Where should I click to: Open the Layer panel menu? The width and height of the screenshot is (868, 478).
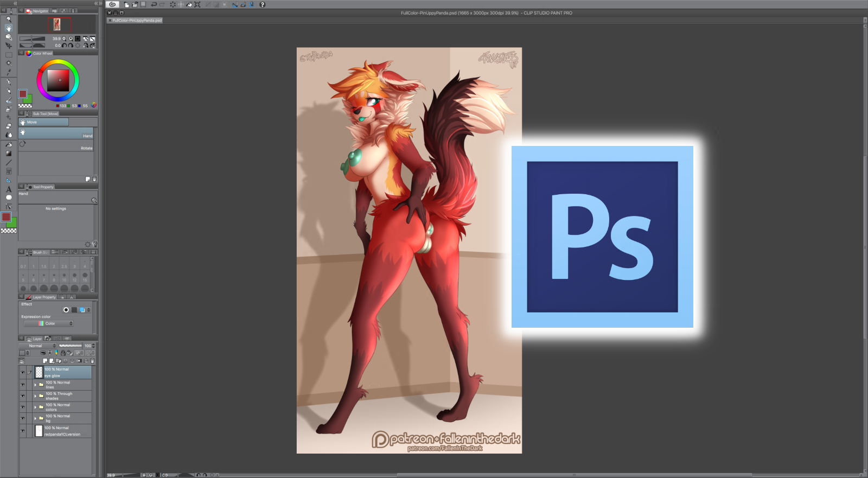point(21,339)
